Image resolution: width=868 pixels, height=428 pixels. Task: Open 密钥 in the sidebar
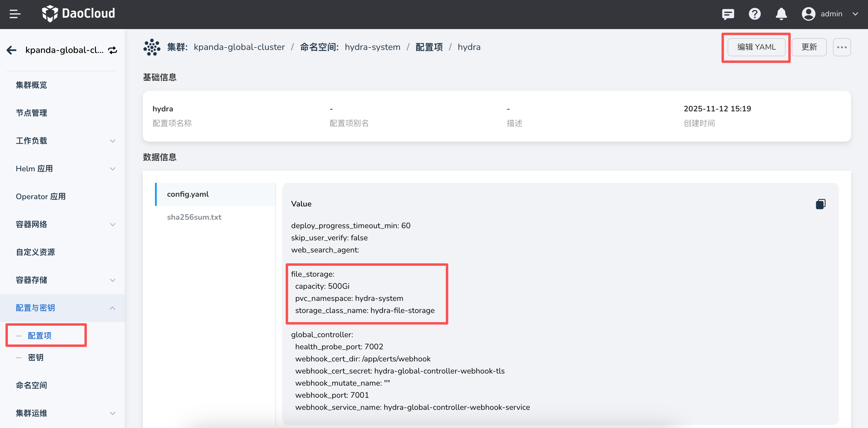point(36,357)
